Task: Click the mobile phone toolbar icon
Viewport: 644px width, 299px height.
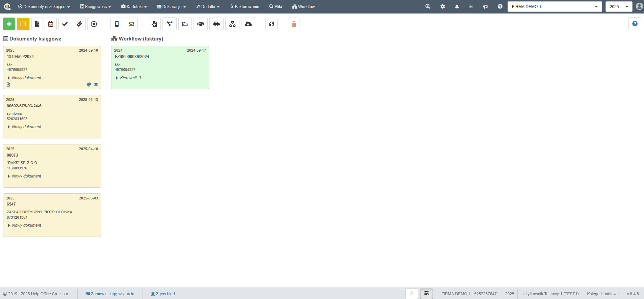Action: coord(117,24)
